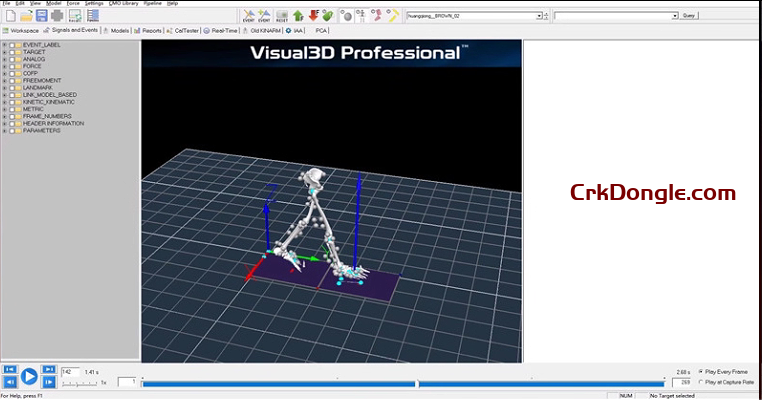Expand the LINK_MODEL_BASED tree node
Screen dimensions: 762x400
[x=4, y=94]
